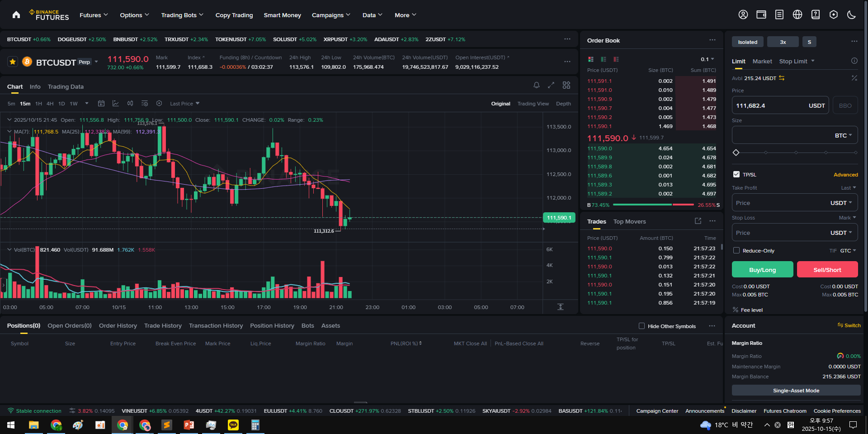Screen dimensions: 868x434
Task: Check Hide Other Symbols
Action: 642,326
